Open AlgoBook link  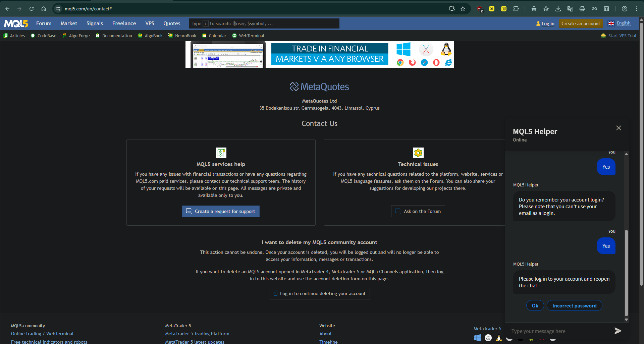tap(150, 36)
